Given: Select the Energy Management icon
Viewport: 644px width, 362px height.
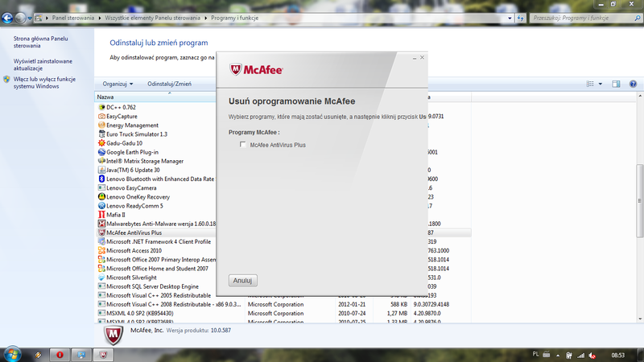Looking at the screenshot, I should point(101,125).
